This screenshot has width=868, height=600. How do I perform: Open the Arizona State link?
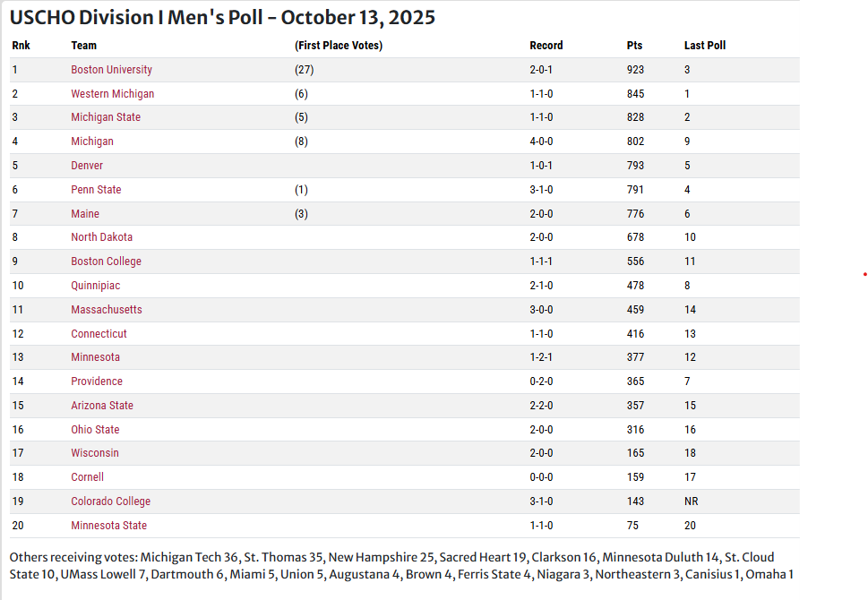[102, 406]
